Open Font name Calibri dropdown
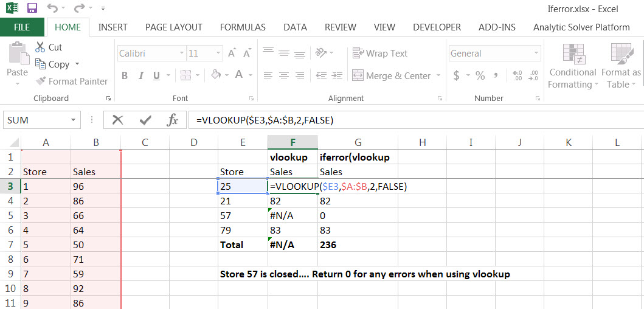Screen dimensions: 644x309 click(182, 54)
